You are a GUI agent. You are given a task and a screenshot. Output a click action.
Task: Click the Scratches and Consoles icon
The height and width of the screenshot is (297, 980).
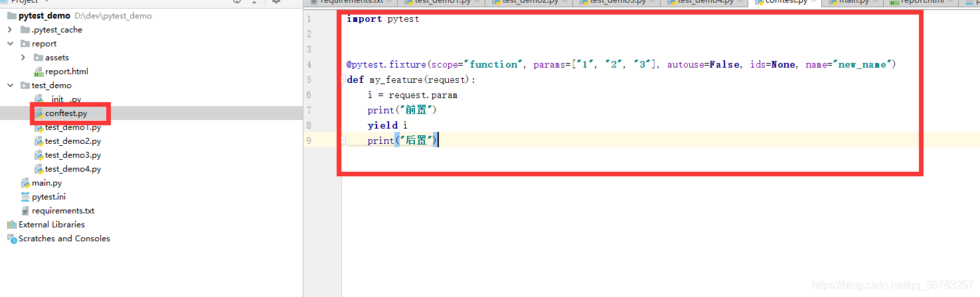pyautogui.click(x=11, y=239)
